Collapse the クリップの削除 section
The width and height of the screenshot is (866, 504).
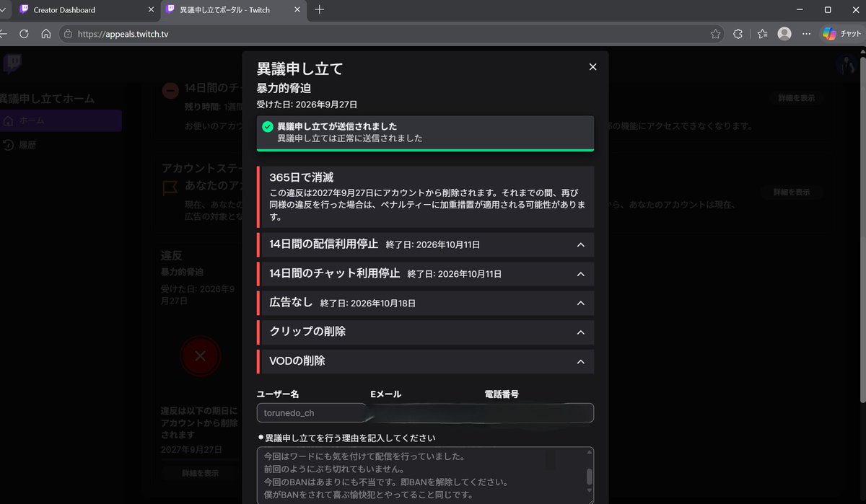coord(580,332)
